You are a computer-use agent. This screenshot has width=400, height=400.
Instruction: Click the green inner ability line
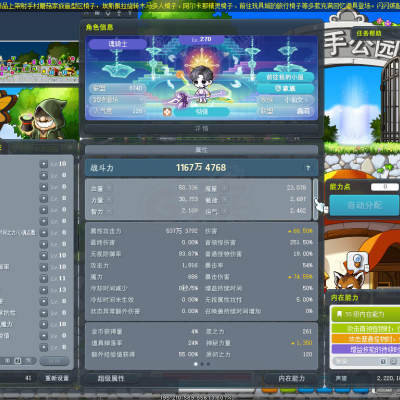366,329
